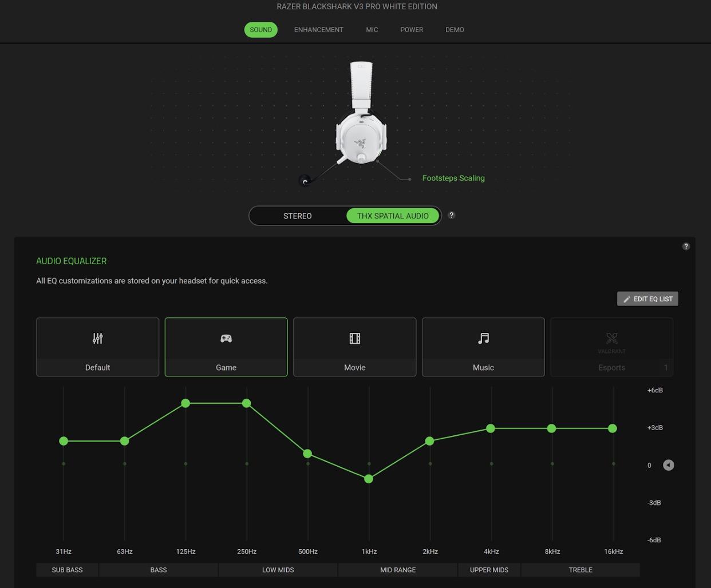Open the Demo tab
The width and height of the screenshot is (711, 588).
(455, 30)
